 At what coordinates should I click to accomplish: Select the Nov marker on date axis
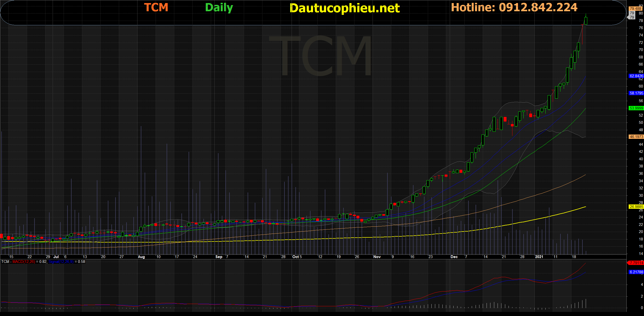377,257
